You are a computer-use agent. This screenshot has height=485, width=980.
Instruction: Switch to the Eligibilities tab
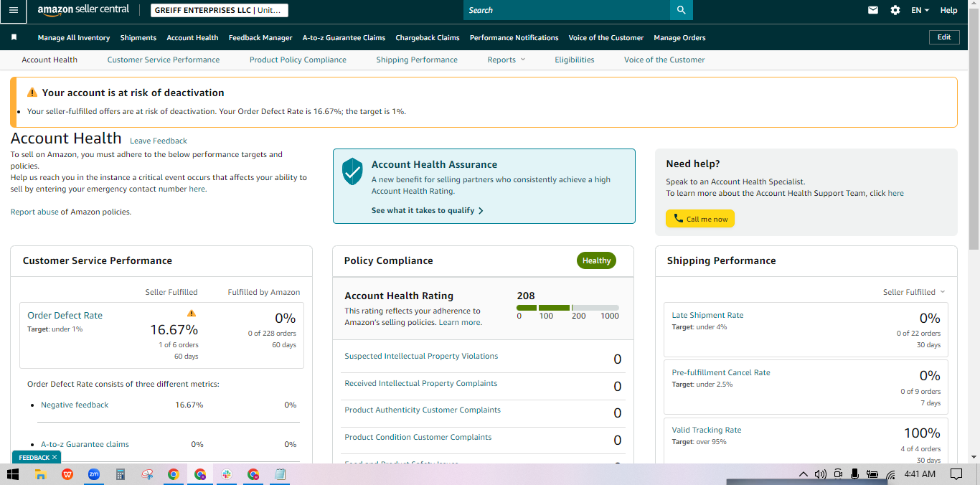[x=575, y=60]
